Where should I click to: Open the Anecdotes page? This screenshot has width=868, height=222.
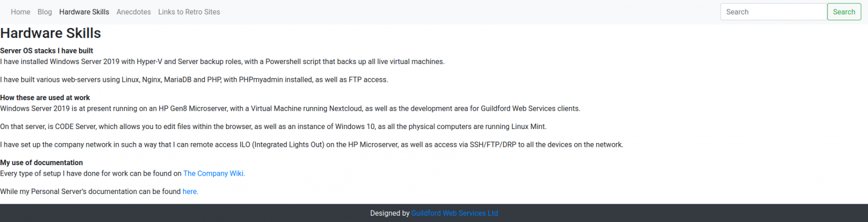pos(134,12)
